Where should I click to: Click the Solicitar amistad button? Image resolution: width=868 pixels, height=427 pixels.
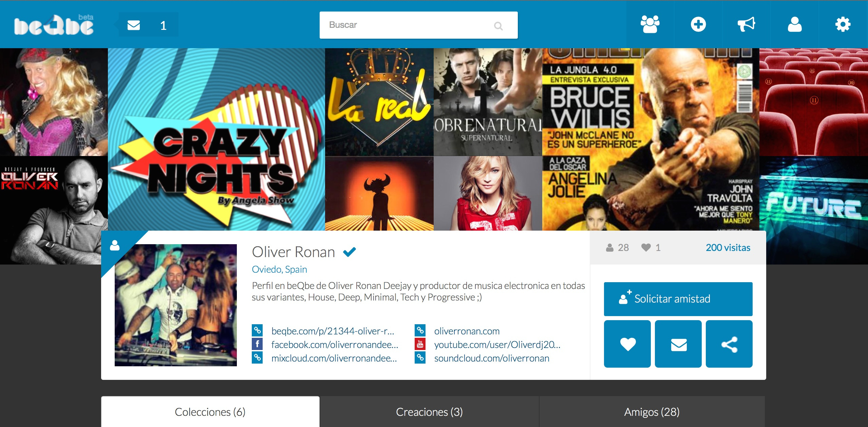[678, 299]
